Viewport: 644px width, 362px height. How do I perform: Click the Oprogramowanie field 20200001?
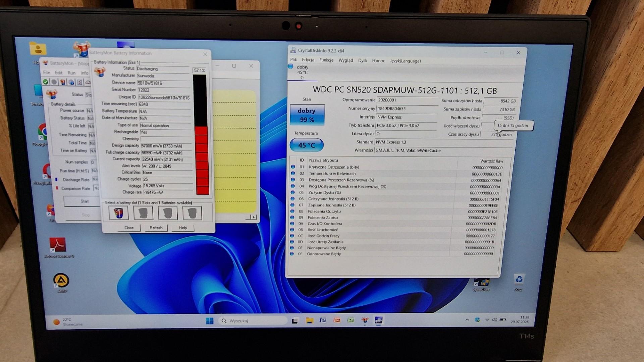[407, 100]
